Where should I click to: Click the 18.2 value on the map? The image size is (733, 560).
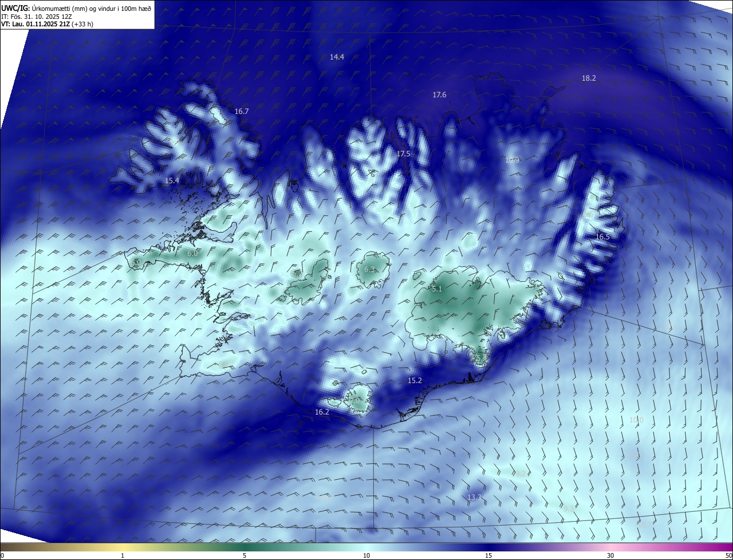[589, 78]
